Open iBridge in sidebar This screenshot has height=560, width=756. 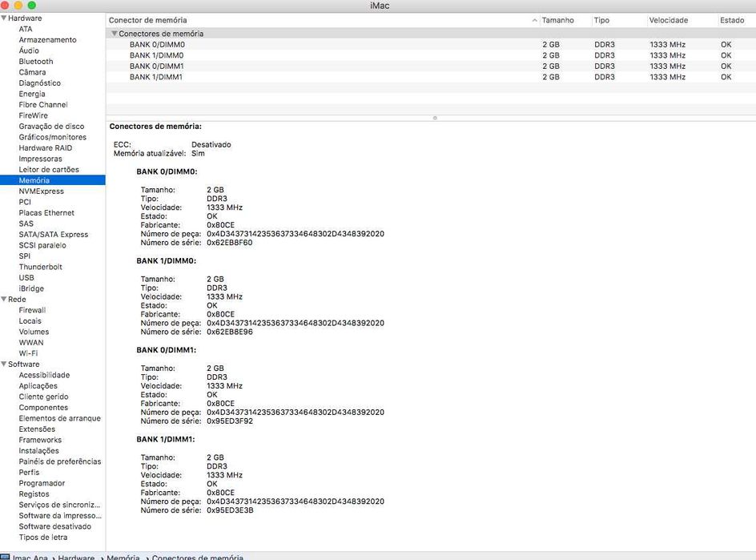click(31, 288)
